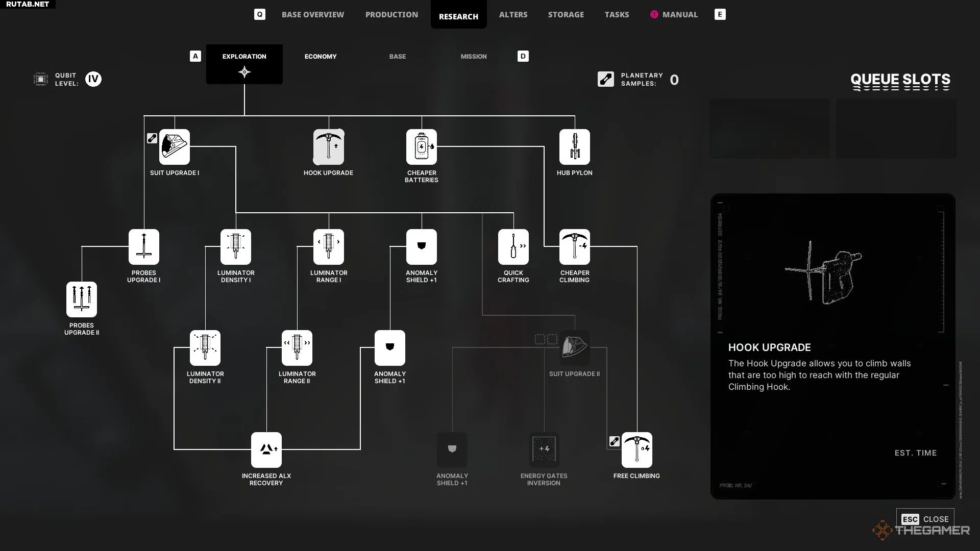Click the Qubit level IV badge
This screenshot has height=551, width=980.
click(x=93, y=79)
